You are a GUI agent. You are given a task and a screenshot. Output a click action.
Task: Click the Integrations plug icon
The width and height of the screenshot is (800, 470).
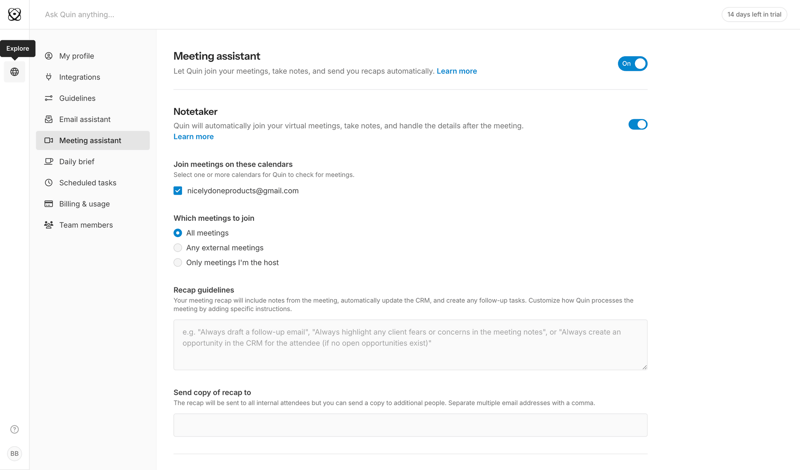click(48, 77)
